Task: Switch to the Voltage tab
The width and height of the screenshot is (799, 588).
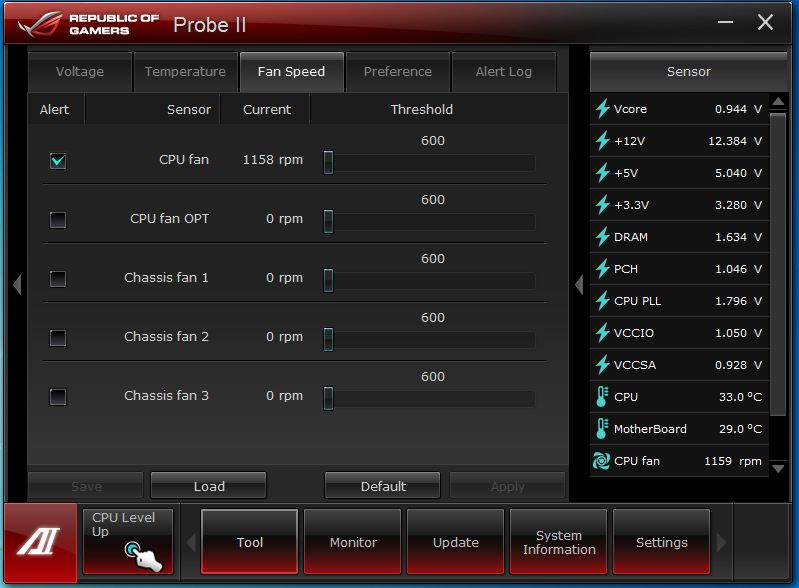Action: tap(80, 72)
